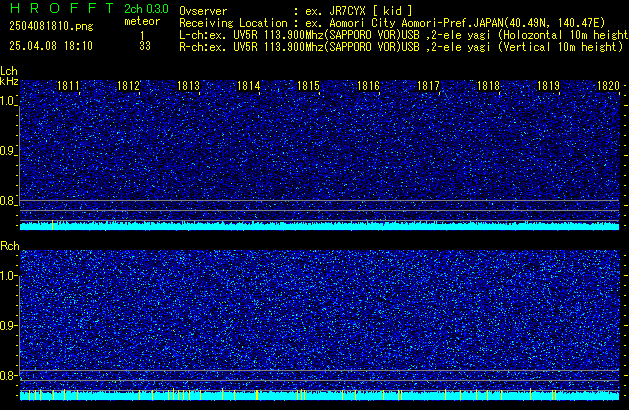629x410 pixels.
Task: Click the Rch channel label
Action: pos(10,246)
